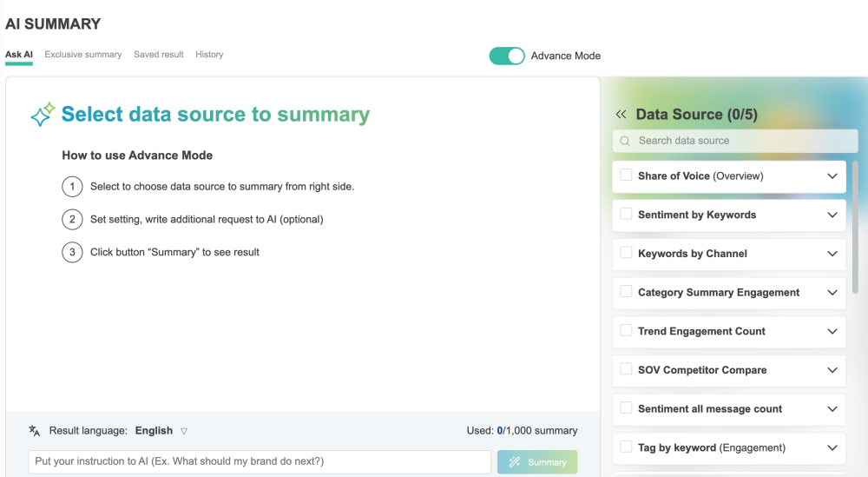Tick the SOV Competitor Compare checkbox
This screenshot has width=868, height=477.
pyautogui.click(x=626, y=369)
